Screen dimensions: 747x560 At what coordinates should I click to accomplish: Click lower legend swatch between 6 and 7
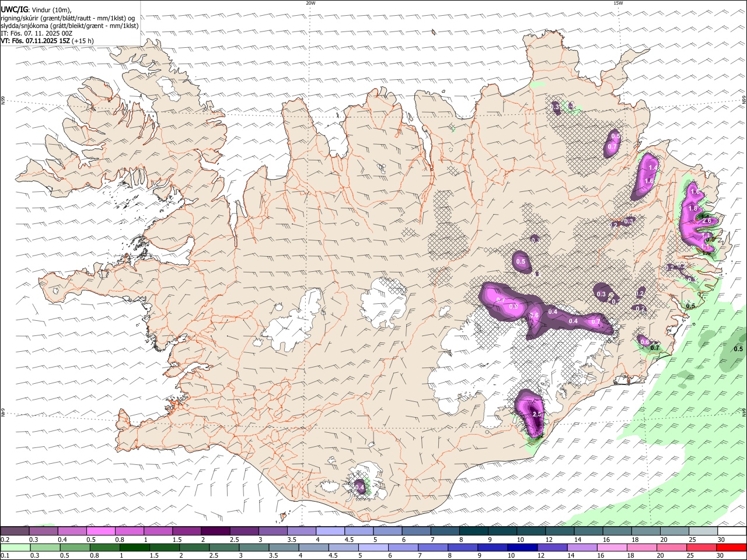[403, 547]
